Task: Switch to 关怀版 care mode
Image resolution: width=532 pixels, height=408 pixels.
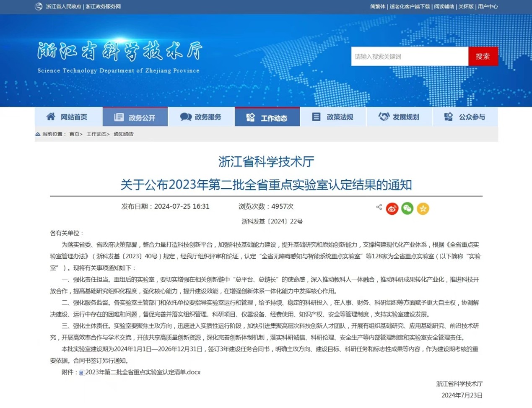Action: click(x=466, y=7)
